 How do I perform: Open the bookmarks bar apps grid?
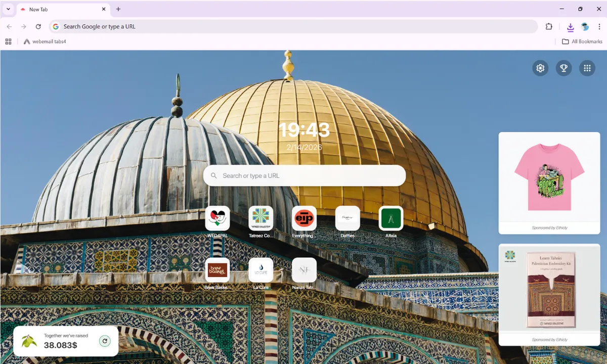tap(8, 41)
